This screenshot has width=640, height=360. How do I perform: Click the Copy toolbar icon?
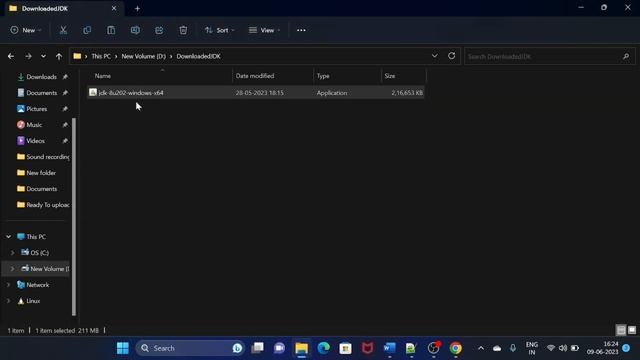tap(87, 30)
